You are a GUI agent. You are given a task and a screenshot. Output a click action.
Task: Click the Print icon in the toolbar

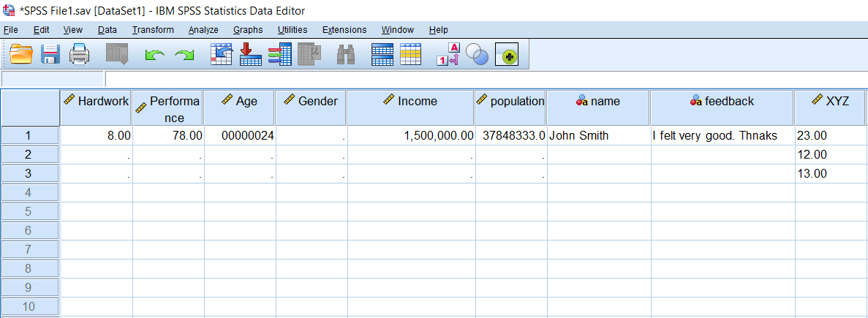(79, 54)
